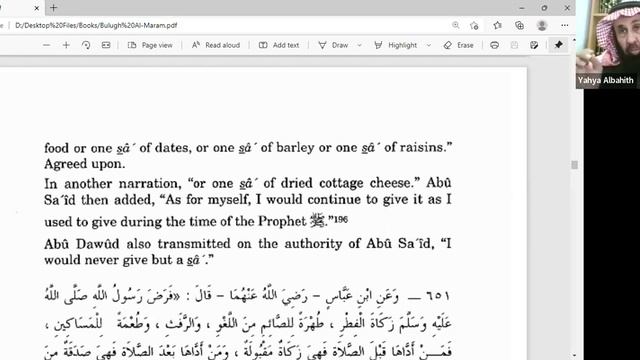Click the Save icon in PDF toolbar

514,45
